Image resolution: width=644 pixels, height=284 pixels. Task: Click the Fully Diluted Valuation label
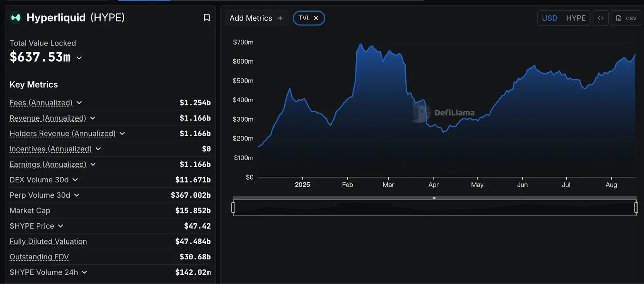coord(48,241)
